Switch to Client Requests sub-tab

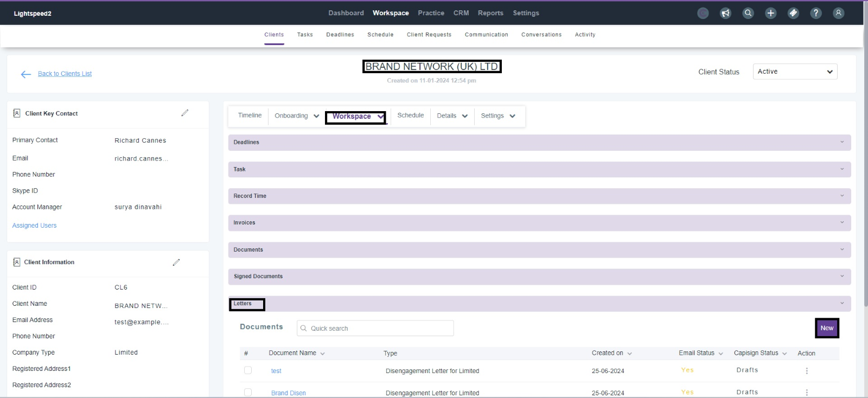429,35
